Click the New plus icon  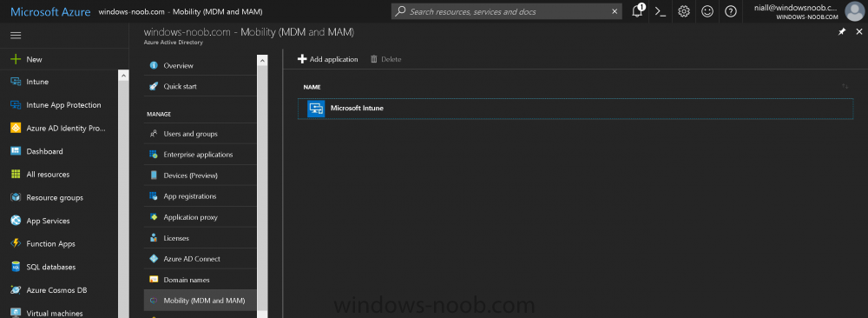click(x=16, y=59)
